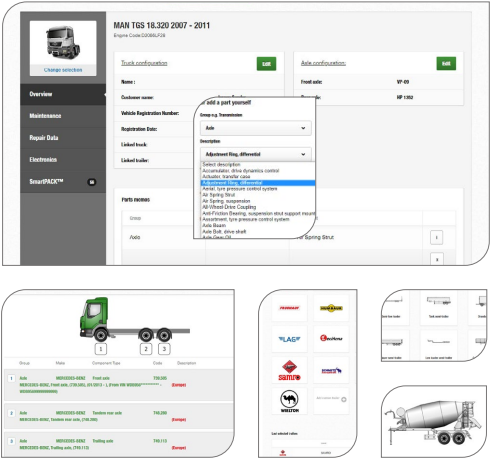Open the Repair Data sidebar tab
The image size is (492, 458).
[63, 138]
